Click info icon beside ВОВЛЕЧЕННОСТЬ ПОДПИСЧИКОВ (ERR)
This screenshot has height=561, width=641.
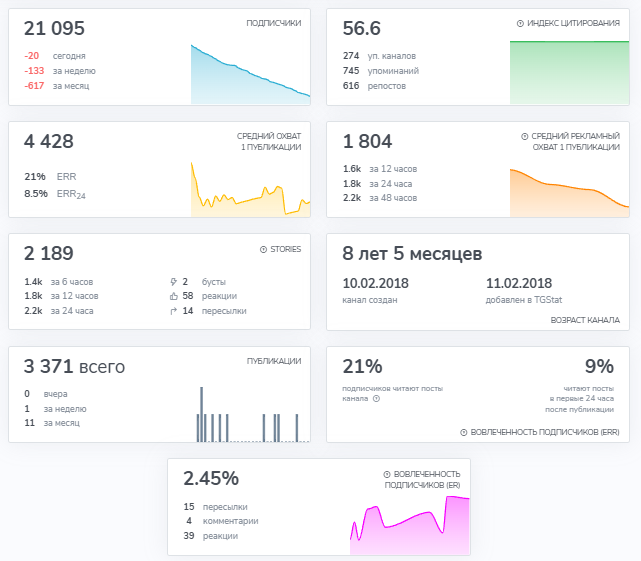click(x=464, y=432)
